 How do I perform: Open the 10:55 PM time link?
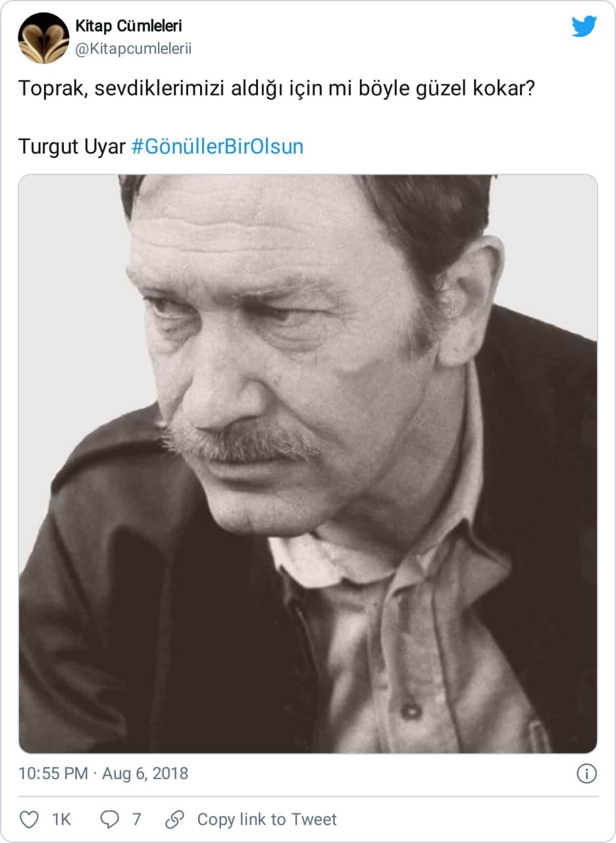tap(53, 773)
